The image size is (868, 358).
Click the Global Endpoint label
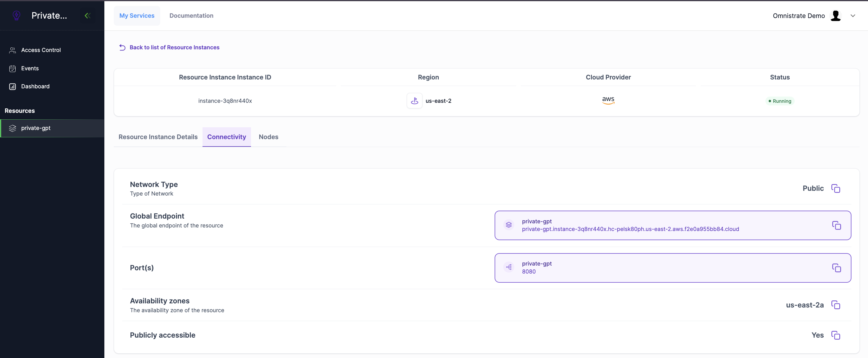(x=157, y=216)
